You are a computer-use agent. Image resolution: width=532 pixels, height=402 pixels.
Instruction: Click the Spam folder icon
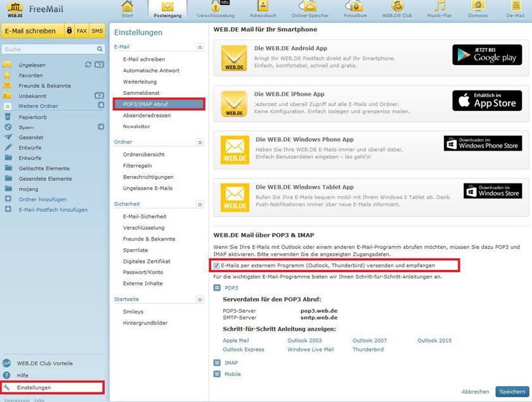[8, 127]
